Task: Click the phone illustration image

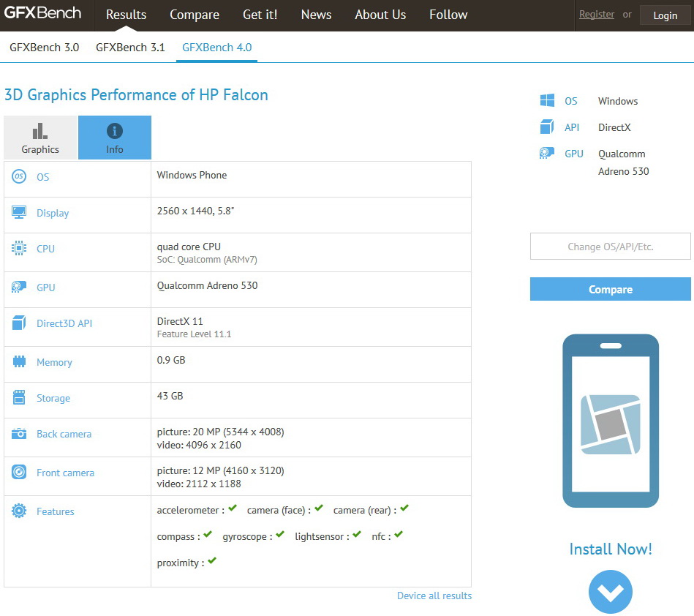Action: (611, 421)
